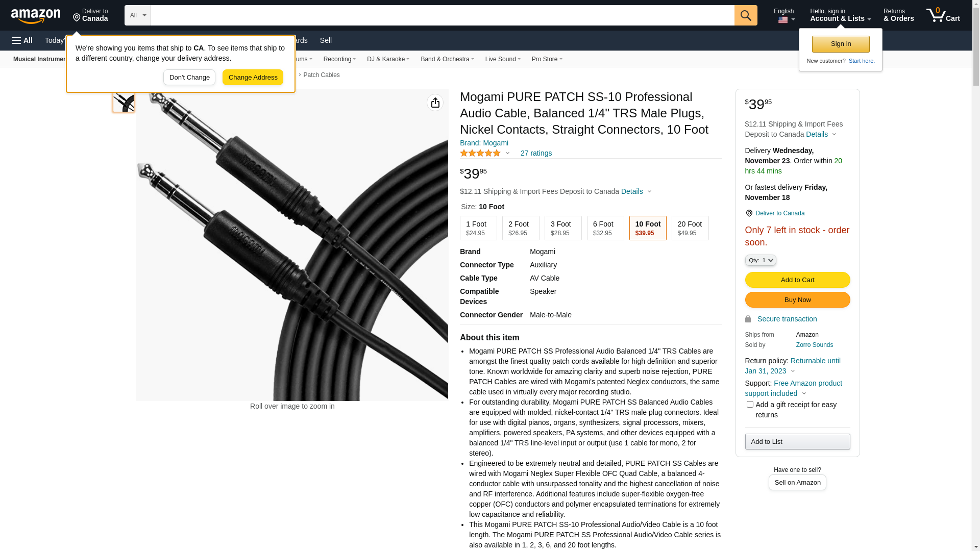Click the Add to Cart button
The height and width of the screenshot is (551, 980).
[x=797, y=280]
